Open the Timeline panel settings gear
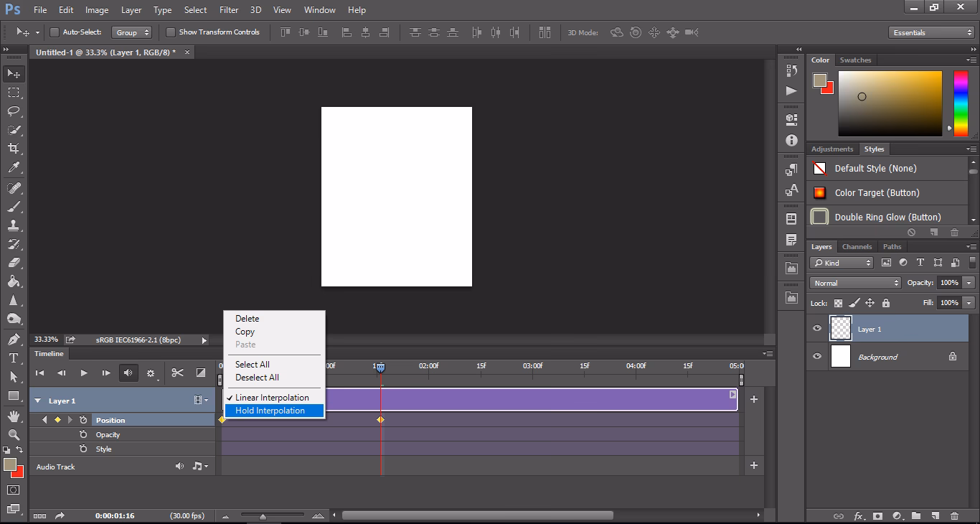The height and width of the screenshot is (524, 980). 150,373
